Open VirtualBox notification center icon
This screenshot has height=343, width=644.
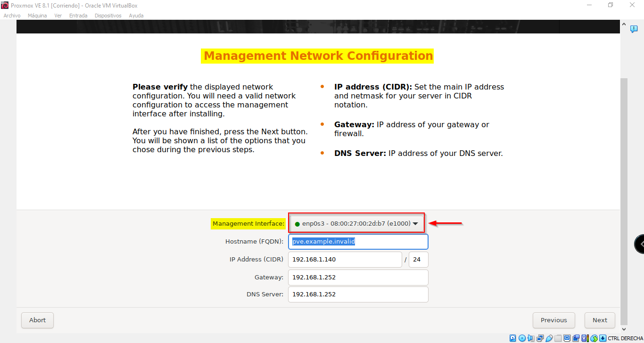click(x=634, y=29)
